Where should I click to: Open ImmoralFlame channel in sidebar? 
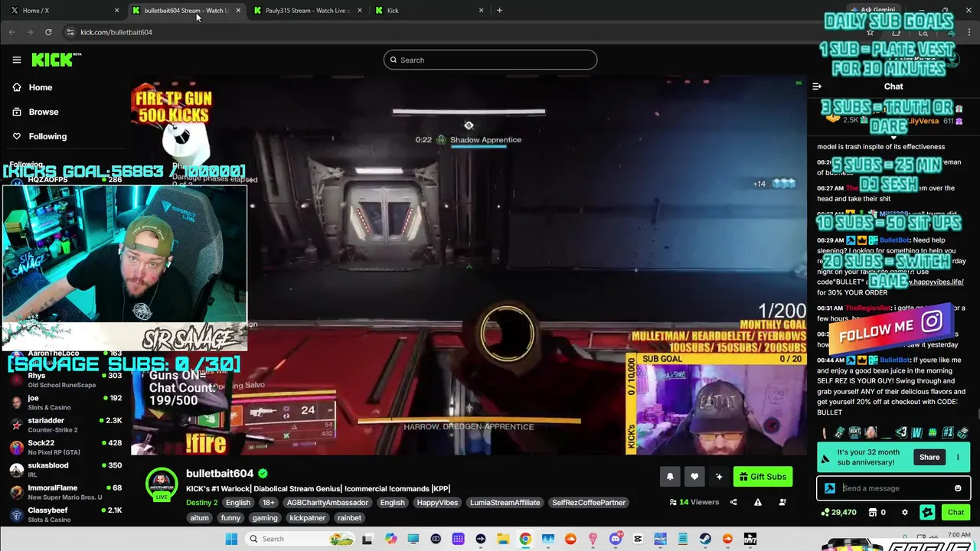click(65, 492)
